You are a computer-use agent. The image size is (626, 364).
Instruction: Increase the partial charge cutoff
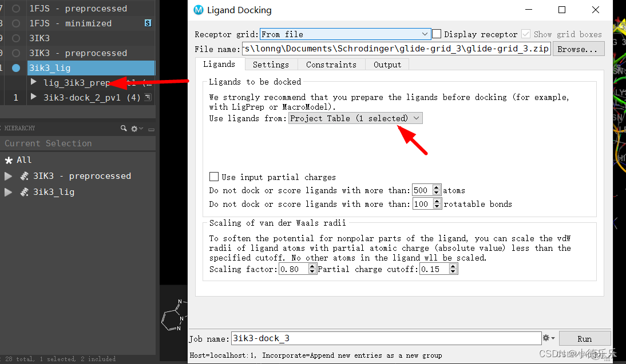[453, 266]
